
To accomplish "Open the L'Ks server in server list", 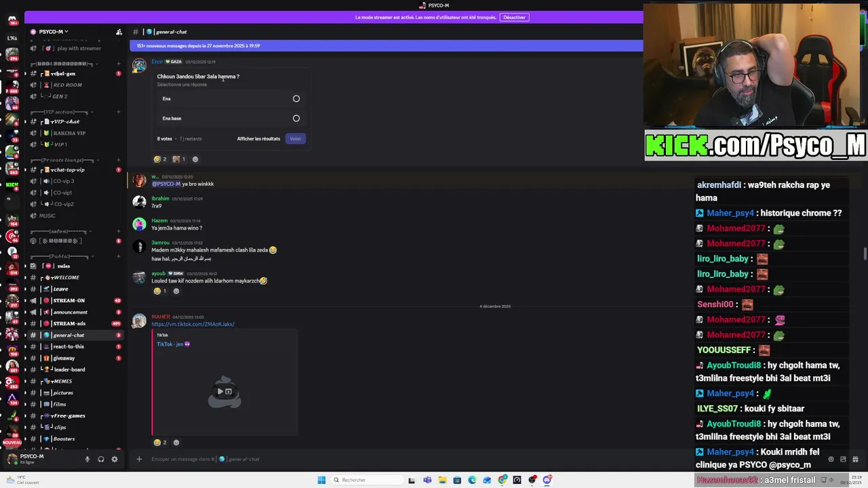I will 12,38.
